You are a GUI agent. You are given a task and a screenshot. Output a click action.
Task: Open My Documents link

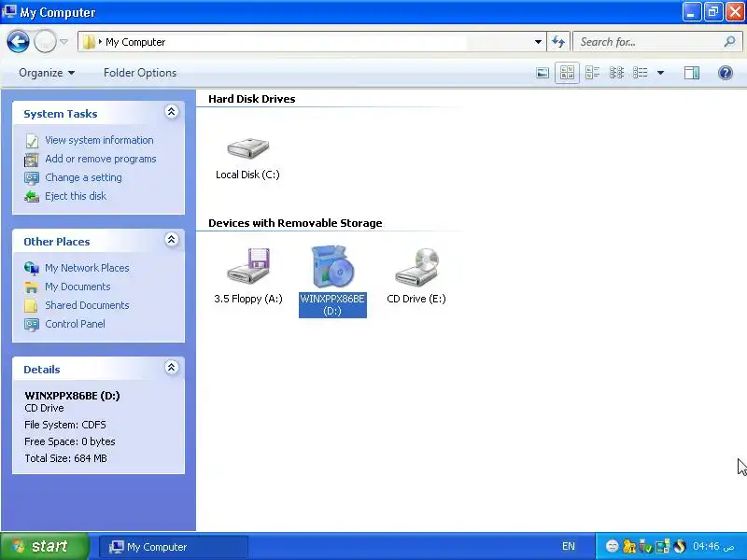pos(78,287)
